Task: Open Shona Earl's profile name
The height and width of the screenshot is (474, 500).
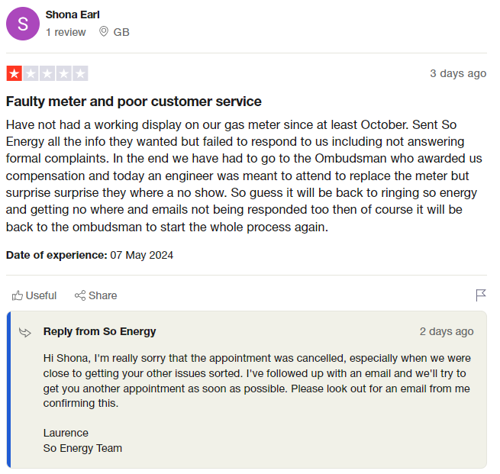Action: pyautogui.click(x=72, y=15)
